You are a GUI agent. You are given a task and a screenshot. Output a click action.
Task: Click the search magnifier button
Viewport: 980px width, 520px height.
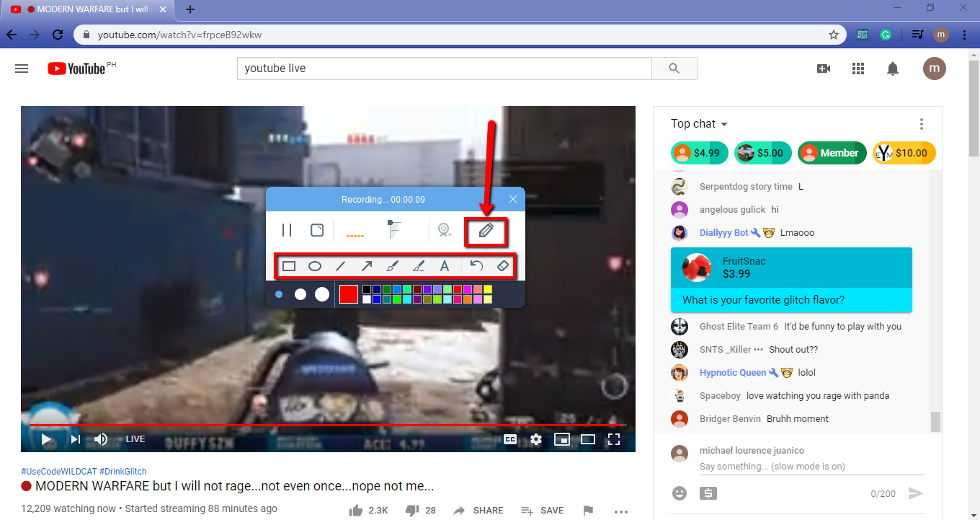(x=674, y=69)
